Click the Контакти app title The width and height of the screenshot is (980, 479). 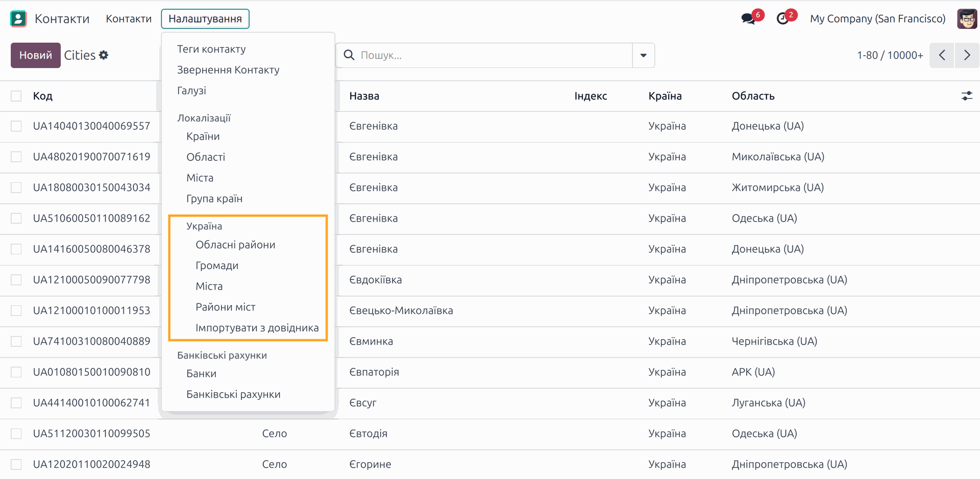[62, 19]
